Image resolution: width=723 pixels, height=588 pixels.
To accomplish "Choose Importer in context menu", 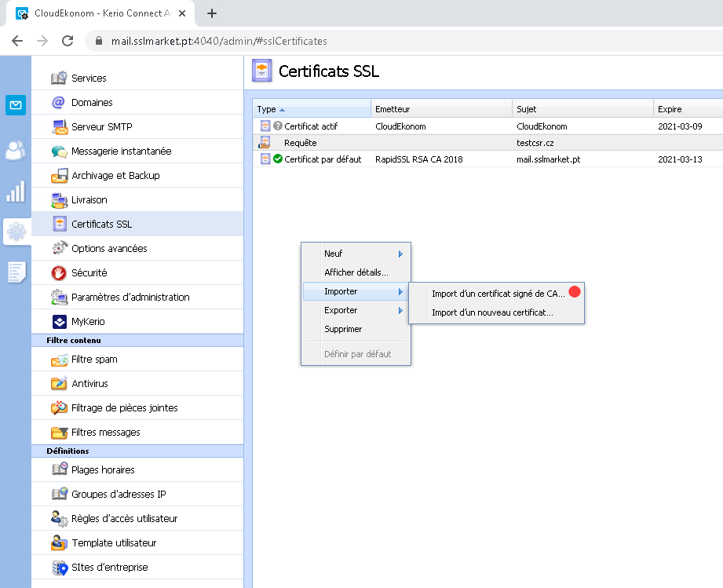I will tap(356, 291).
